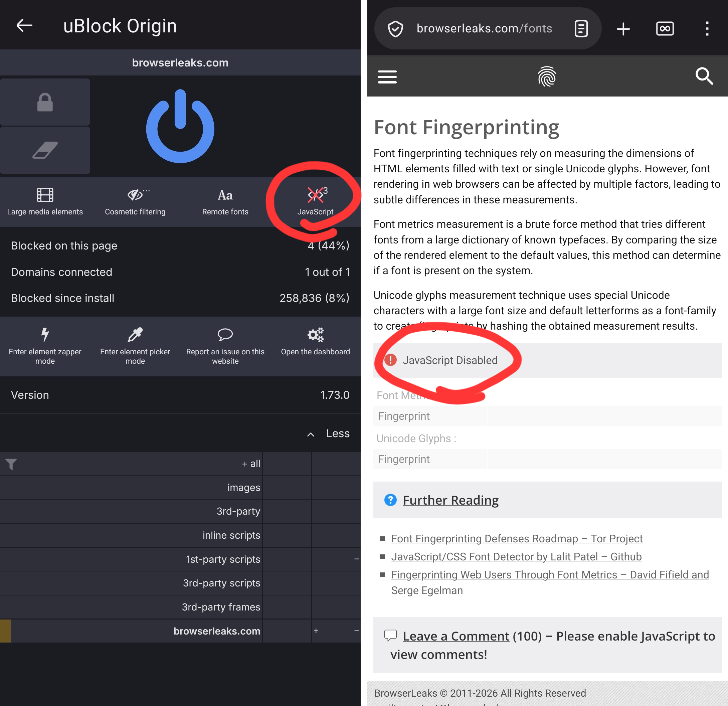Click the 'Font Fingerprinting' page heading

coord(467,127)
